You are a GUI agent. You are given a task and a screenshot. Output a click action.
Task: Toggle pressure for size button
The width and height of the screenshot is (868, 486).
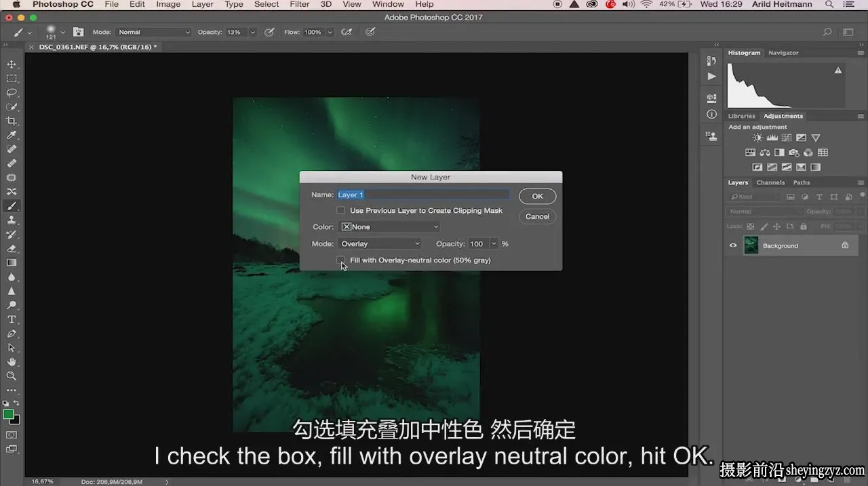[x=370, y=32]
